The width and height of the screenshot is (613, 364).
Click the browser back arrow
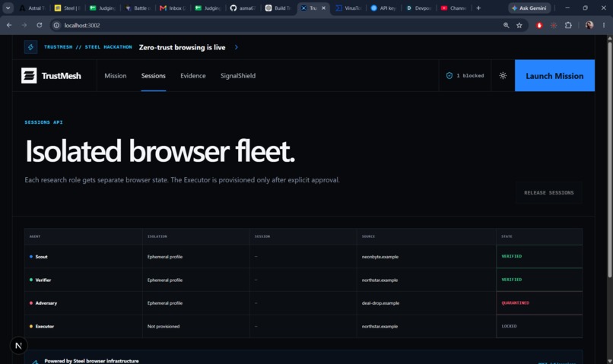[9, 25]
